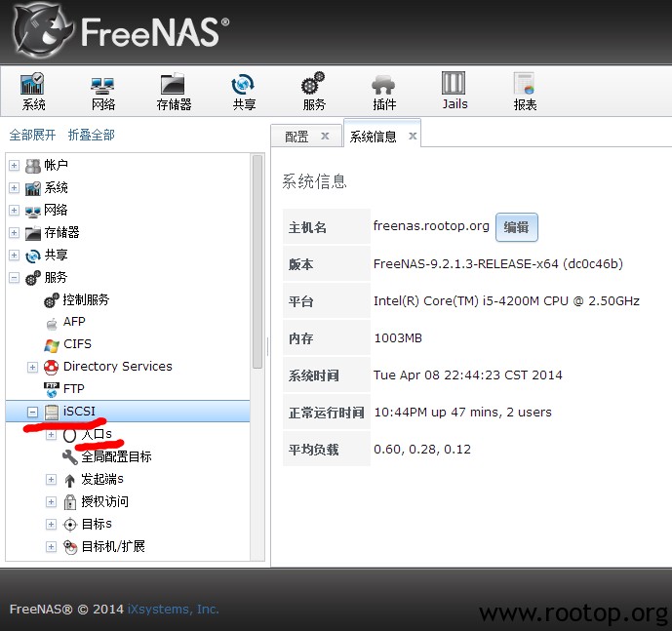Click the FTP globe icon
Screen dimensions: 672x631
(52, 390)
